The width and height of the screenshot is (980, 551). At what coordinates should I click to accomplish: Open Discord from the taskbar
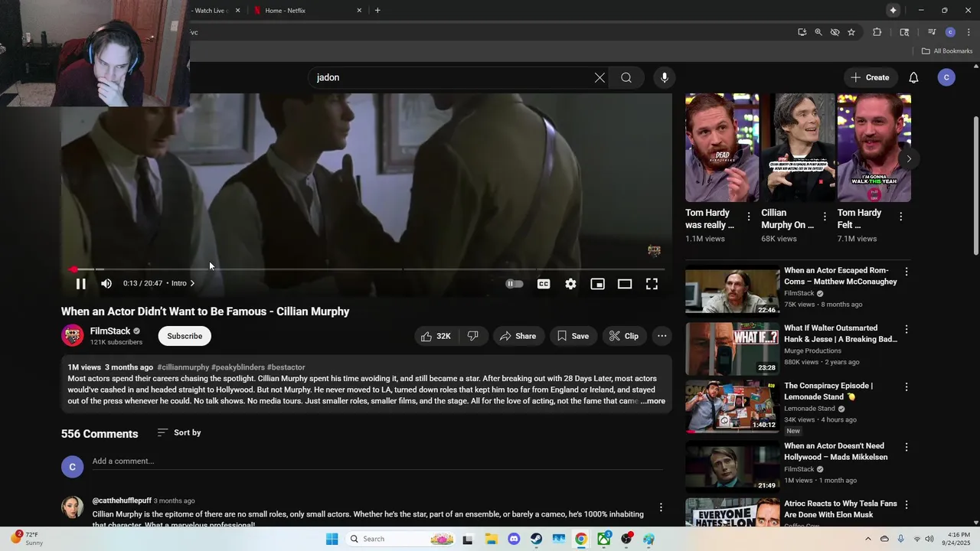pyautogui.click(x=514, y=539)
